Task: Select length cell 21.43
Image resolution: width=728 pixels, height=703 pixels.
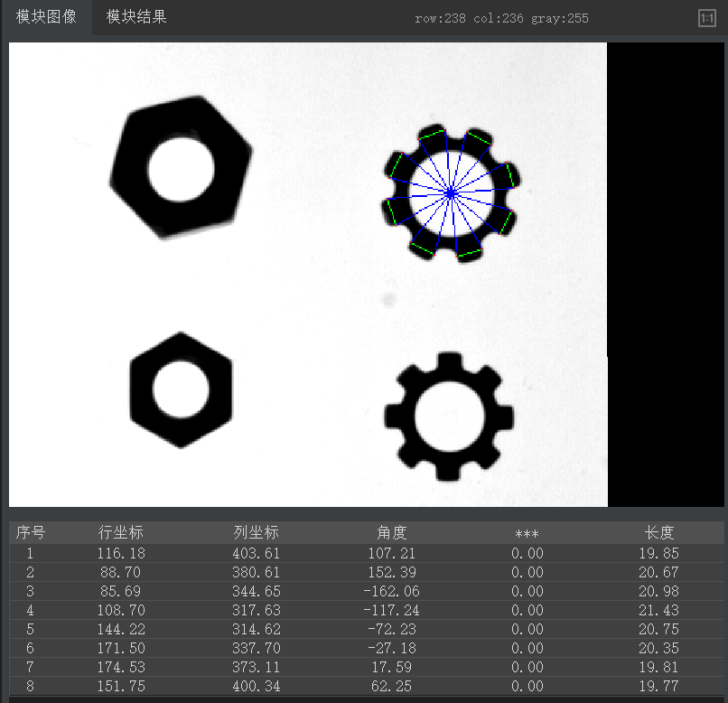Action: pos(658,610)
